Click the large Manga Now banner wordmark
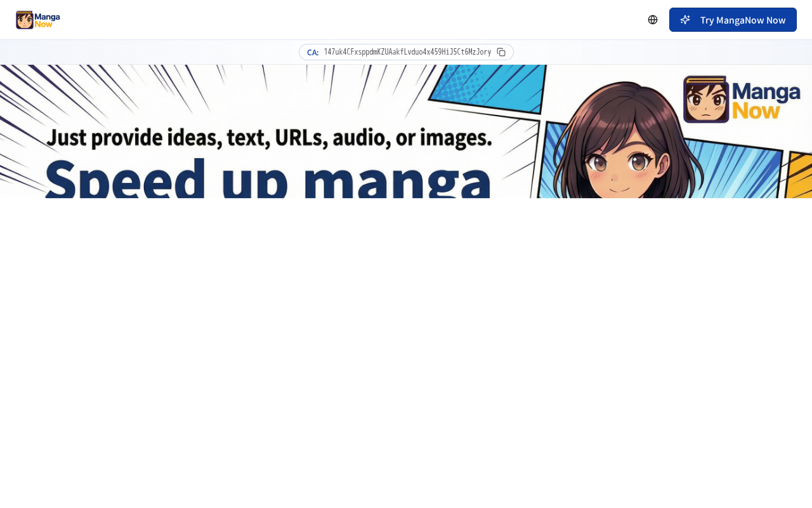Screen dimensions: 812x508 [766, 100]
